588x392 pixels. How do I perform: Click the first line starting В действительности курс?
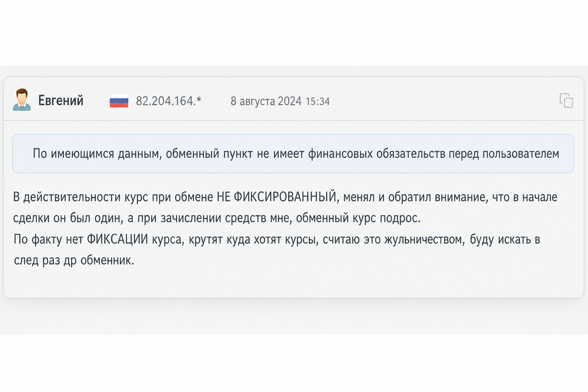point(285,197)
